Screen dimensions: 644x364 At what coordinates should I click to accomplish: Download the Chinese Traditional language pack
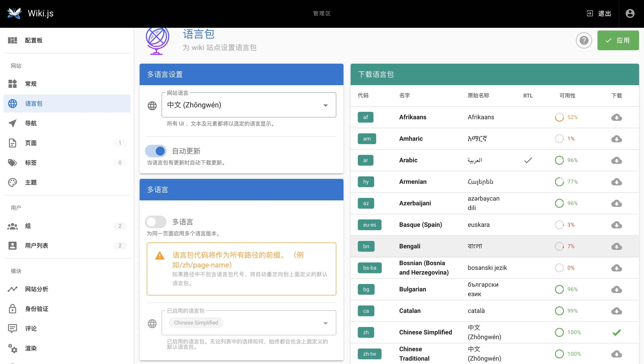[616, 354]
